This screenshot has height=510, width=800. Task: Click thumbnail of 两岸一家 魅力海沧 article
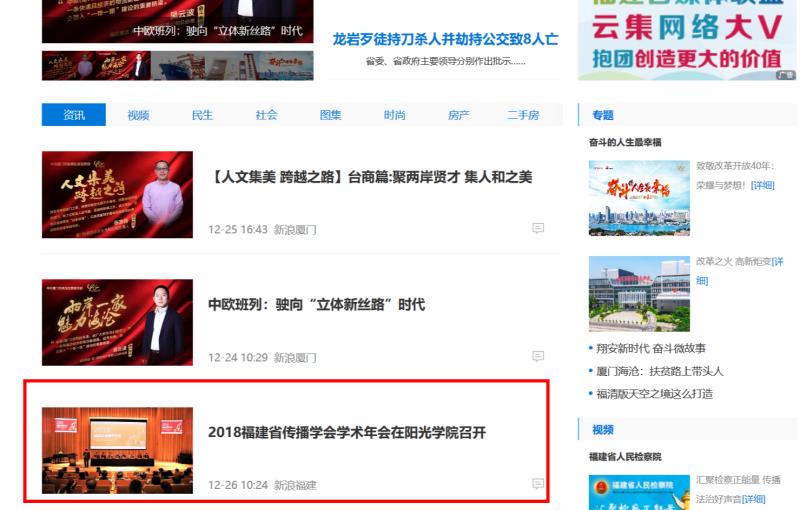(x=117, y=322)
